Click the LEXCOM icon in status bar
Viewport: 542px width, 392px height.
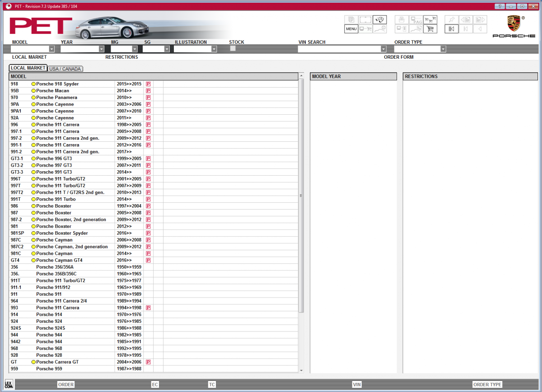click(9, 384)
